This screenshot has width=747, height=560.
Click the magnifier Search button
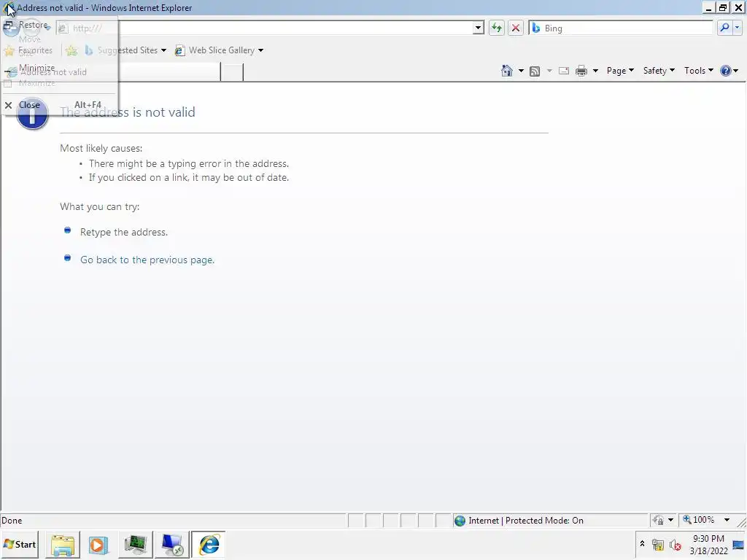coord(724,28)
